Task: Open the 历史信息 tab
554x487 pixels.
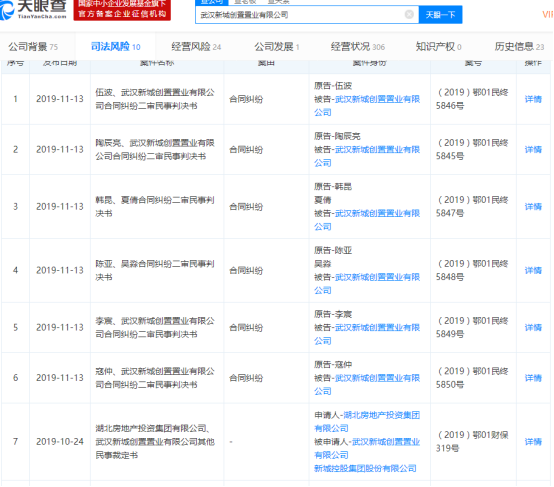Action: tap(519, 47)
